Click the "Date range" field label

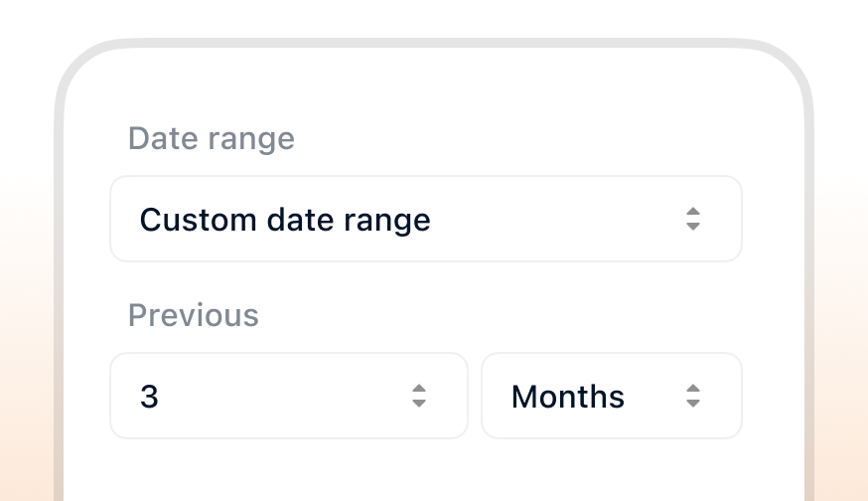(212, 138)
